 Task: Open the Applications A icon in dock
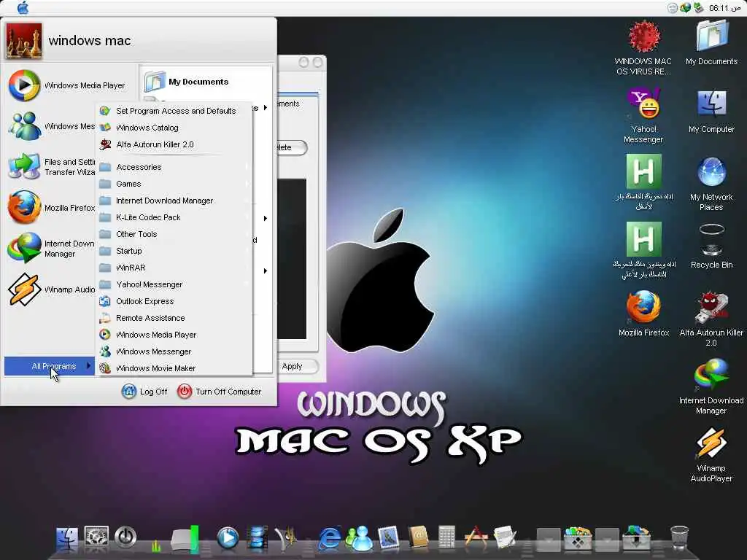[476, 538]
